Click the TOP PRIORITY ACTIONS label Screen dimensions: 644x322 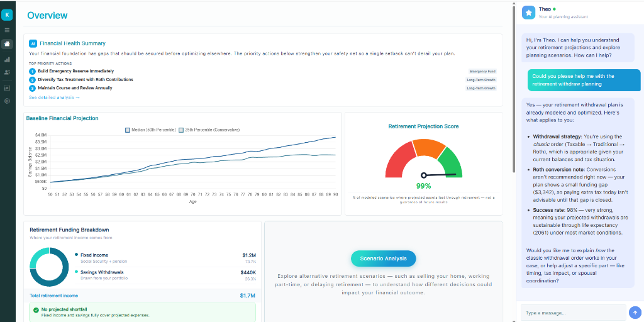[x=50, y=64]
